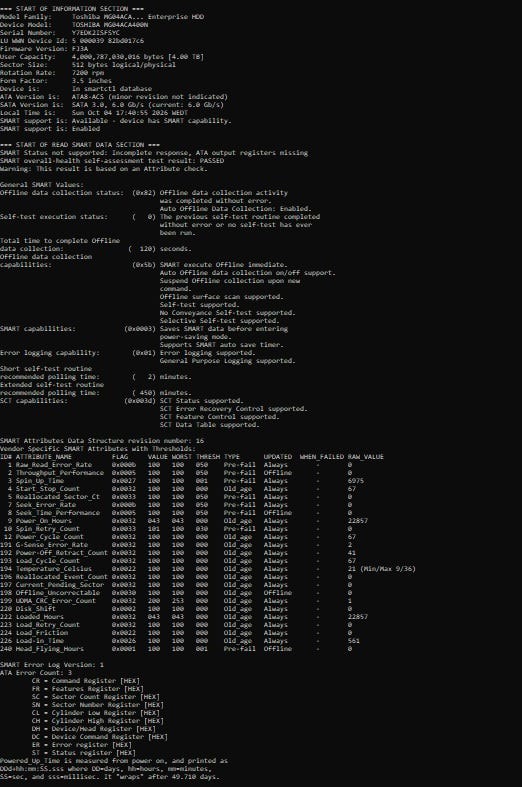Click the text "START OF INFORMATION SECTION"
This screenshot has width=522, height=787.
72,9
